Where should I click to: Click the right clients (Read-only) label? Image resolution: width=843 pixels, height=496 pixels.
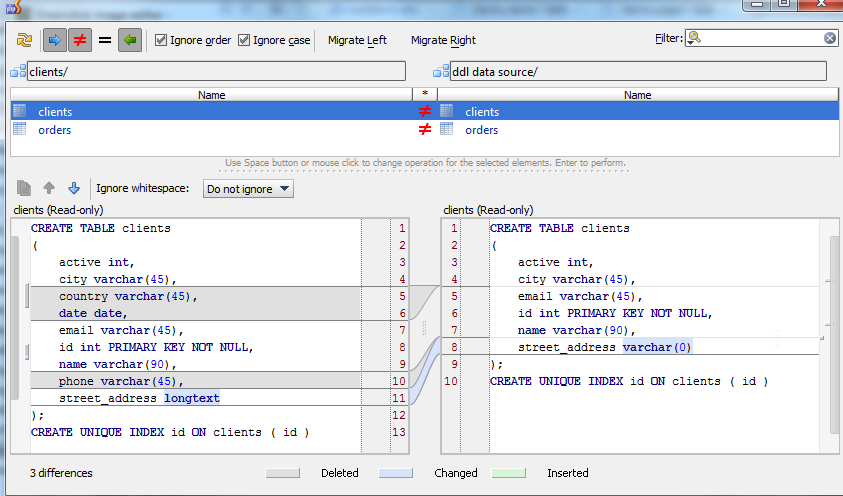click(488, 210)
